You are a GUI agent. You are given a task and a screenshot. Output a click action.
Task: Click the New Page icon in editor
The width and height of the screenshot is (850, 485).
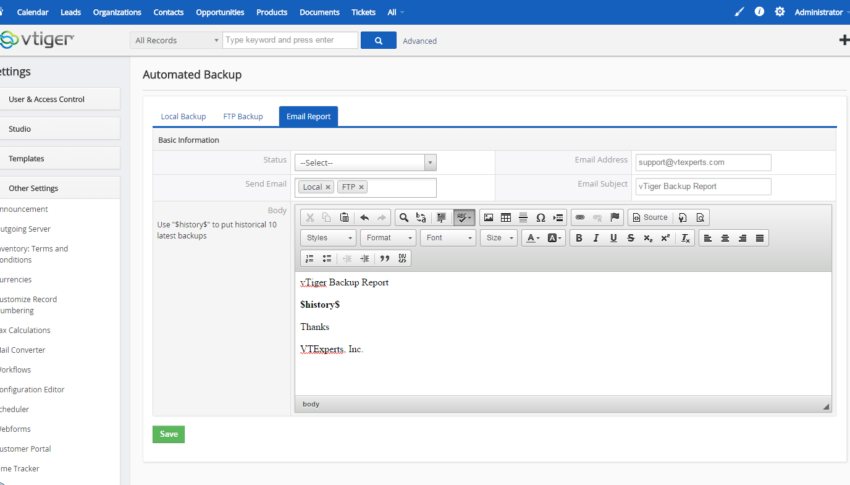[683, 217]
